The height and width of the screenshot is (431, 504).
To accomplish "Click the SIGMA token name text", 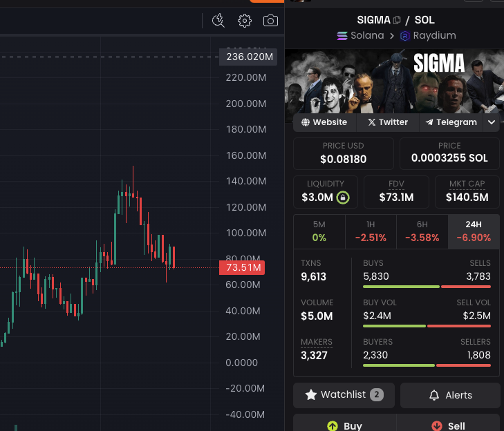I will (373, 20).
